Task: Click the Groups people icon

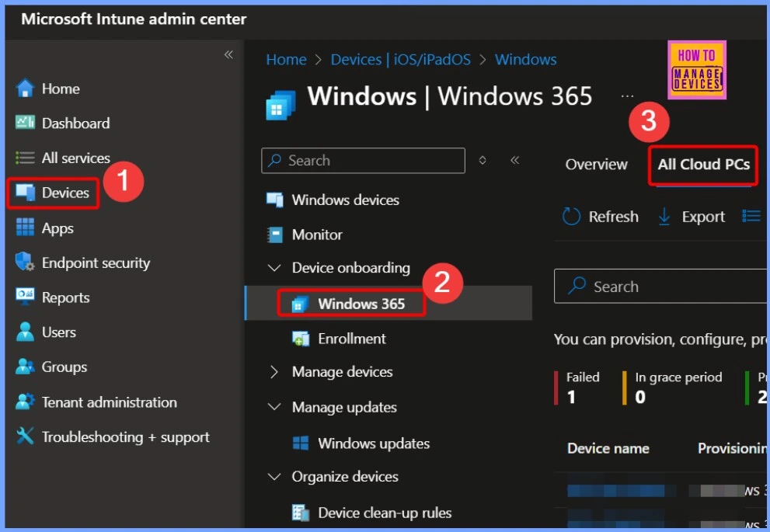Action: click(25, 367)
